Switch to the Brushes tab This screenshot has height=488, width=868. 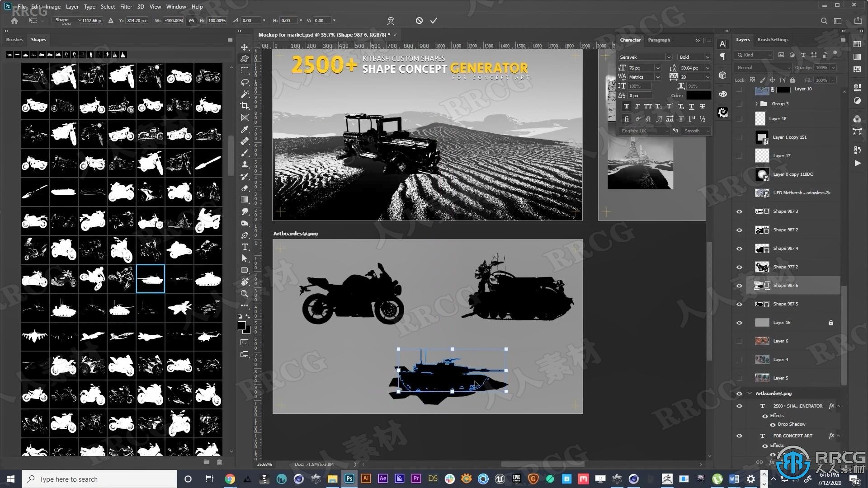pos(14,39)
